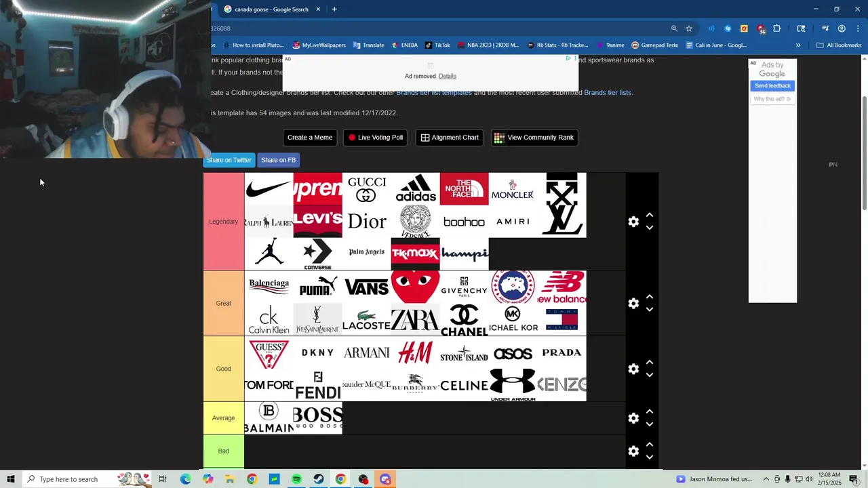Click the Great tier orange label
The image size is (868, 488).
tap(223, 303)
